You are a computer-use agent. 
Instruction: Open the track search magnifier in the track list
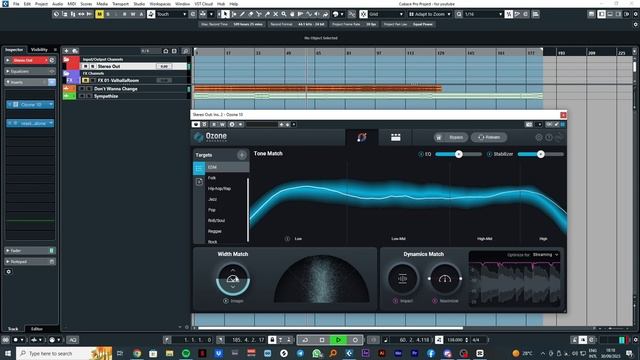pos(186,51)
